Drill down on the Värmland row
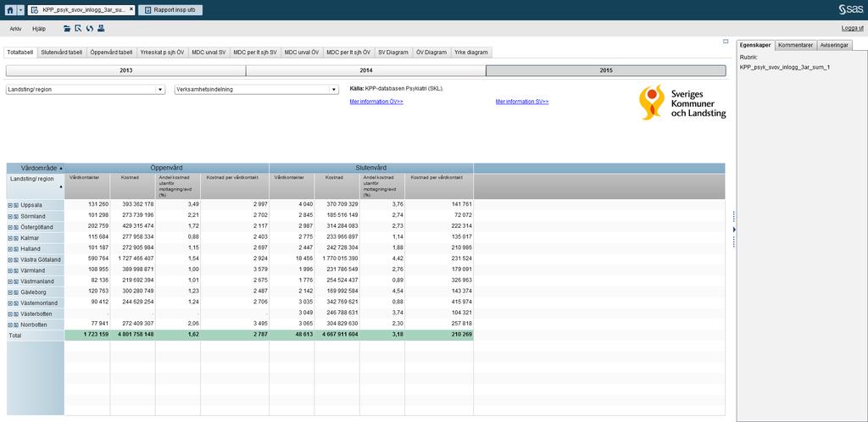This screenshot has width=868, height=422. click(x=16, y=270)
